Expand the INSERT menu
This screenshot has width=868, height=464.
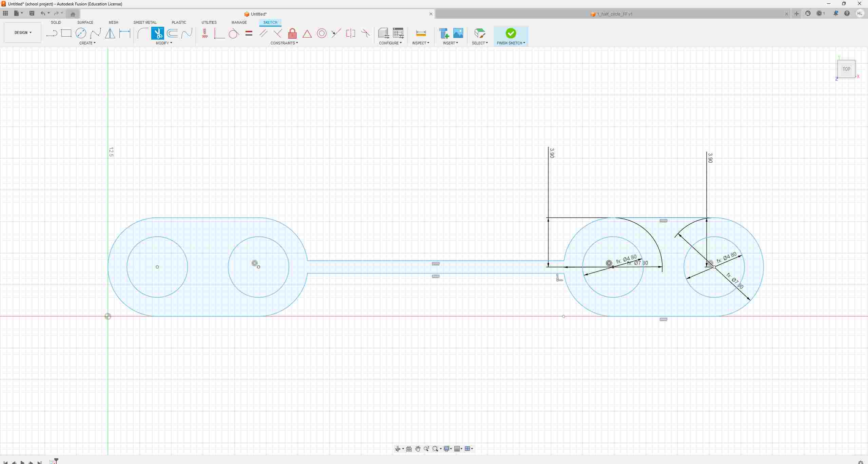pyautogui.click(x=450, y=43)
